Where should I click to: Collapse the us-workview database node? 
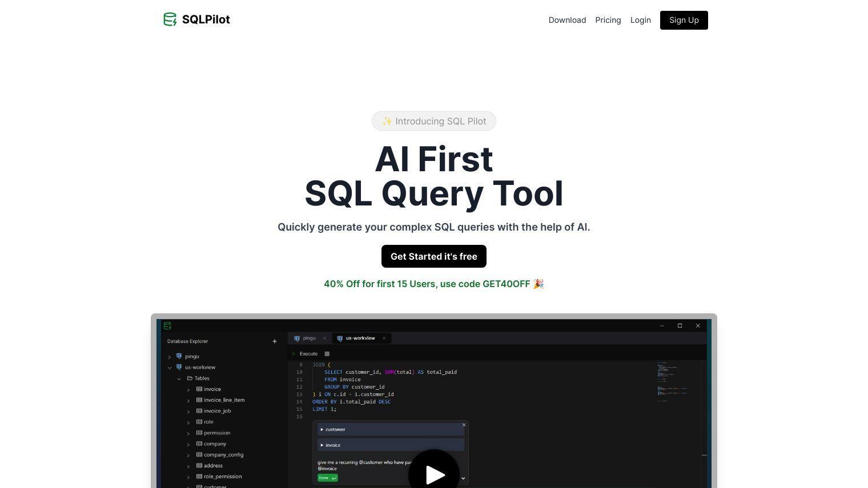coord(170,368)
